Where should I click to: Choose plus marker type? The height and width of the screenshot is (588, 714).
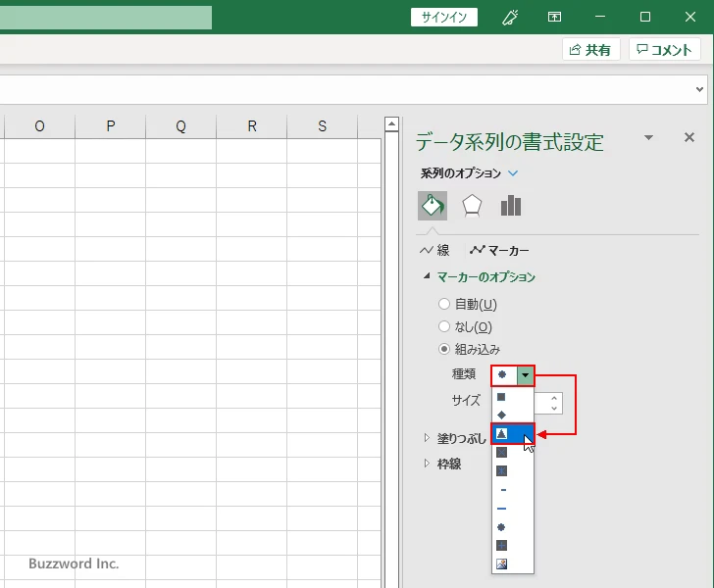click(501, 545)
